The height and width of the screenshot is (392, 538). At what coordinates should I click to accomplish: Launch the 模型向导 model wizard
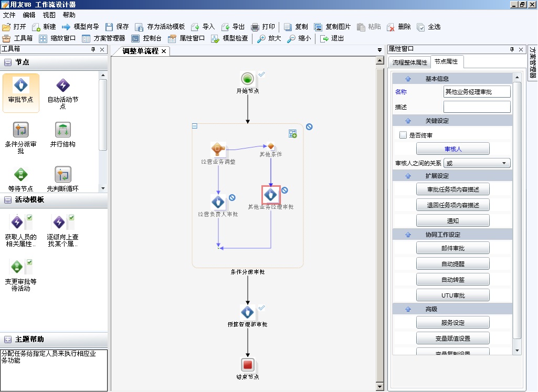66,27
